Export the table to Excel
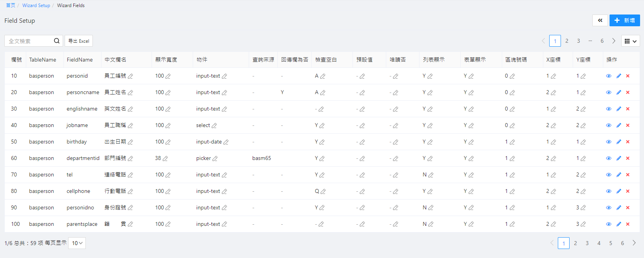 tap(79, 41)
